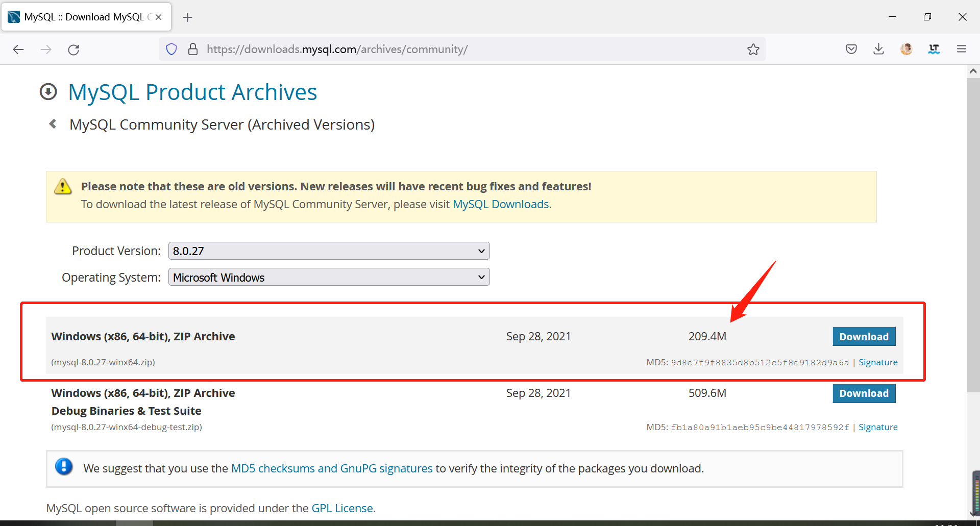Select the MySQL Download browser tab

[x=86, y=17]
